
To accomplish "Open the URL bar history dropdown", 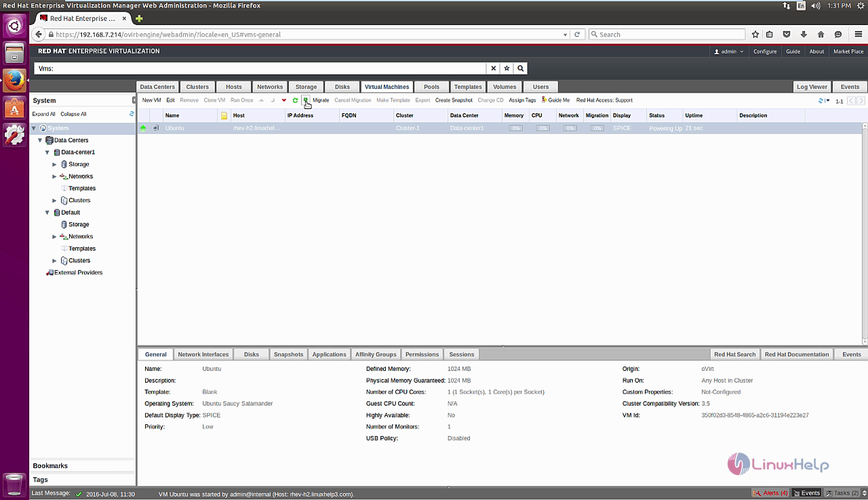I will pyautogui.click(x=566, y=35).
